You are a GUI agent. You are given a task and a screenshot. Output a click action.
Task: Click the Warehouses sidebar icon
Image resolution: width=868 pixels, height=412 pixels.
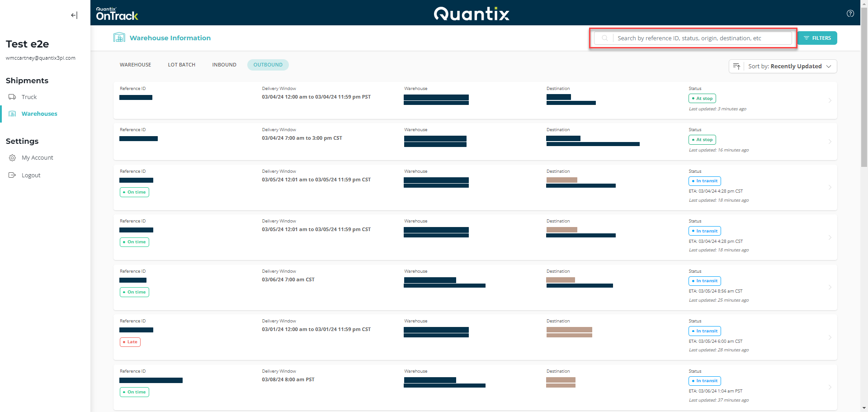point(13,114)
